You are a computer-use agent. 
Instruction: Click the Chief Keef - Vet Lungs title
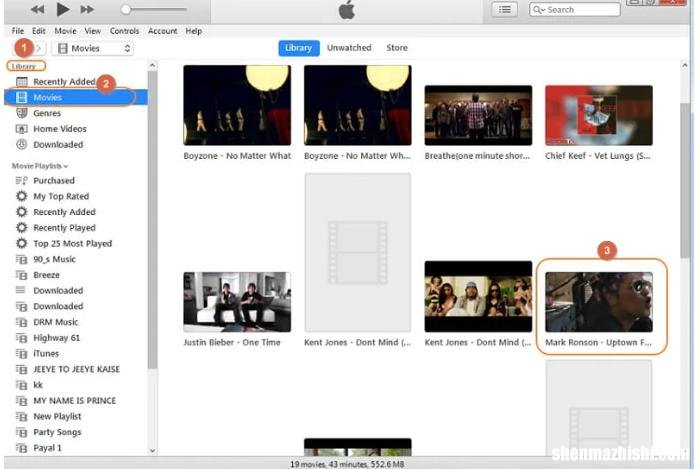click(598, 156)
